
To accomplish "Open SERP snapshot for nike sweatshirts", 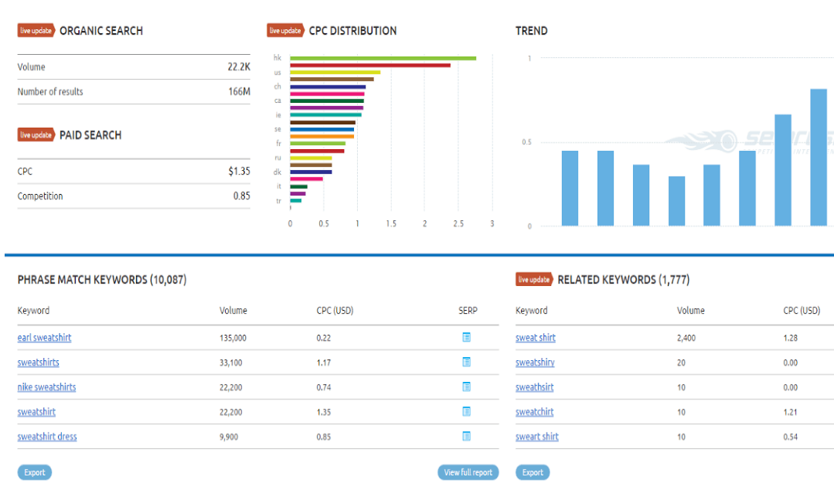I will coord(466,387).
